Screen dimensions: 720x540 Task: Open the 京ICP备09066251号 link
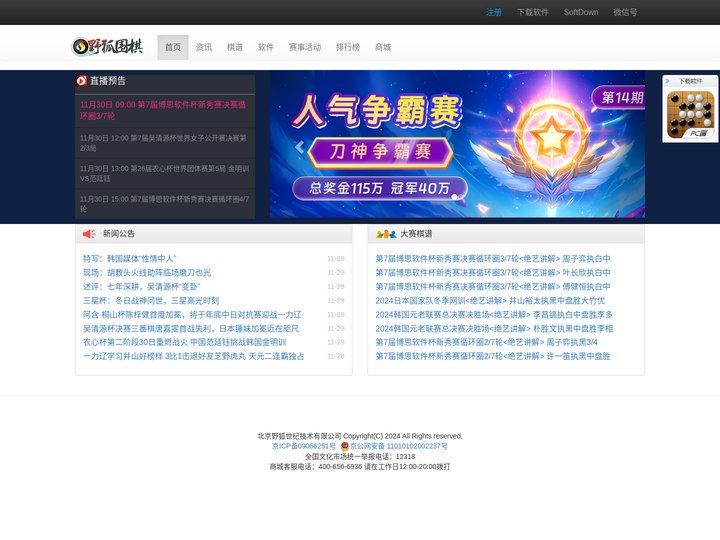pyautogui.click(x=304, y=446)
